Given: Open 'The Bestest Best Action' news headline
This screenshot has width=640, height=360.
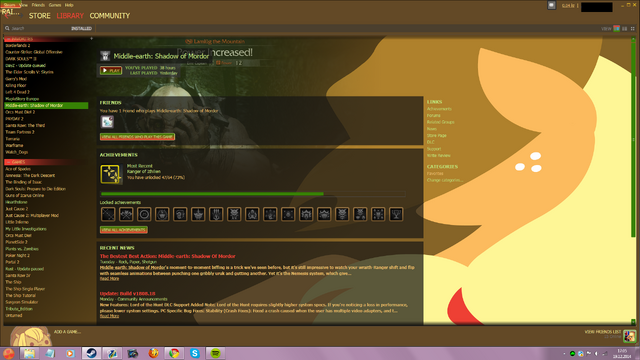Looking at the screenshot, I should (x=167, y=256).
